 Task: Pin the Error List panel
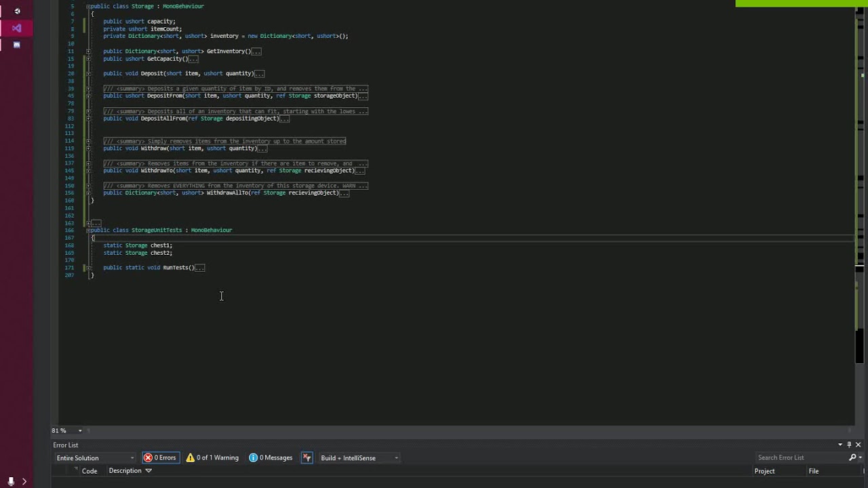pos(849,445)
